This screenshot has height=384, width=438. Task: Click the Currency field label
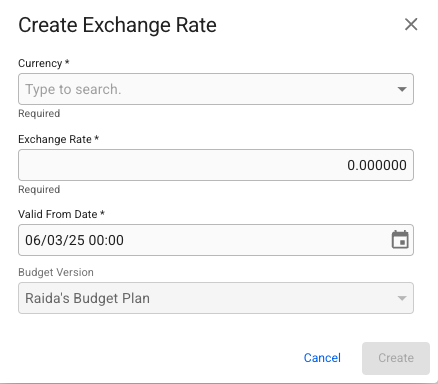click(x=44, y=63)
